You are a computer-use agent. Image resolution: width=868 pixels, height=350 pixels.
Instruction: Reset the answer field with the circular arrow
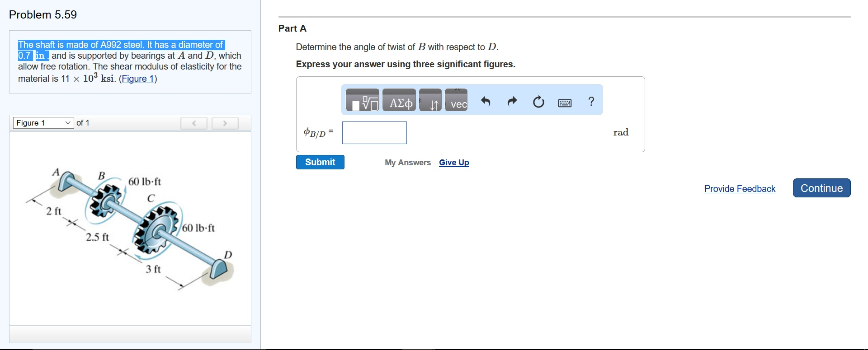[x=538, y=102]
